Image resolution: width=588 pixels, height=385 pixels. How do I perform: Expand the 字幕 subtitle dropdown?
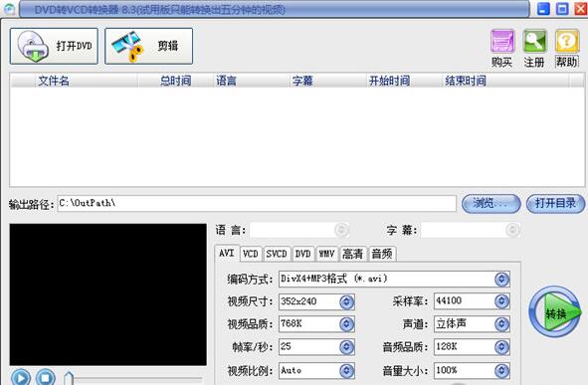point(512,230)
